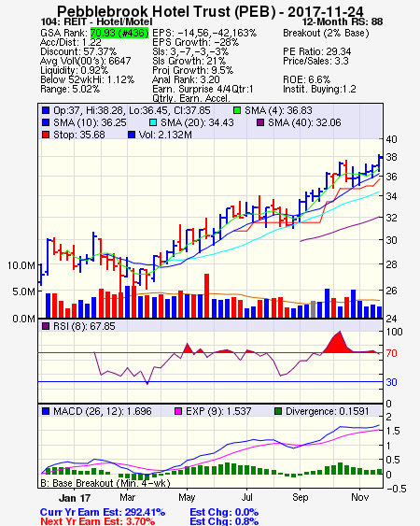Click the 'Range: 5.02%' text
The width and height of the screenshot is (420, 526).
[x=70, y=90]
